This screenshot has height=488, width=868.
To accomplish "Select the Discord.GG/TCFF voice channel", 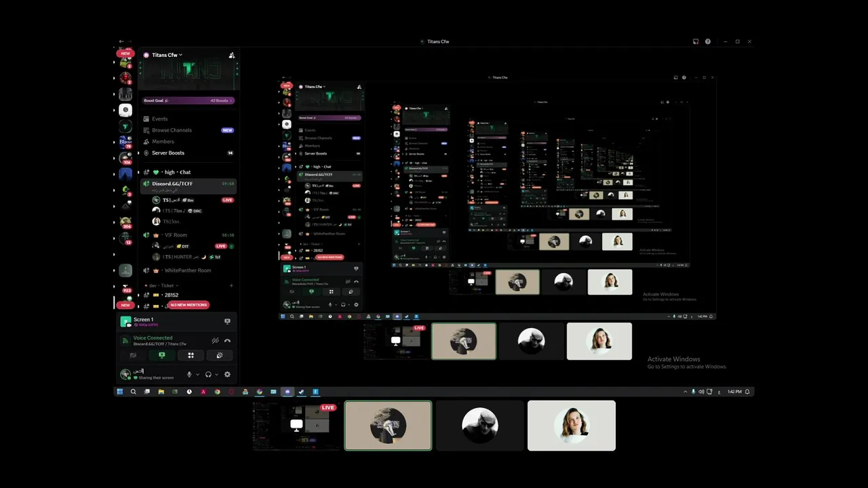I will pyautogui.click(x=188, y=186).
